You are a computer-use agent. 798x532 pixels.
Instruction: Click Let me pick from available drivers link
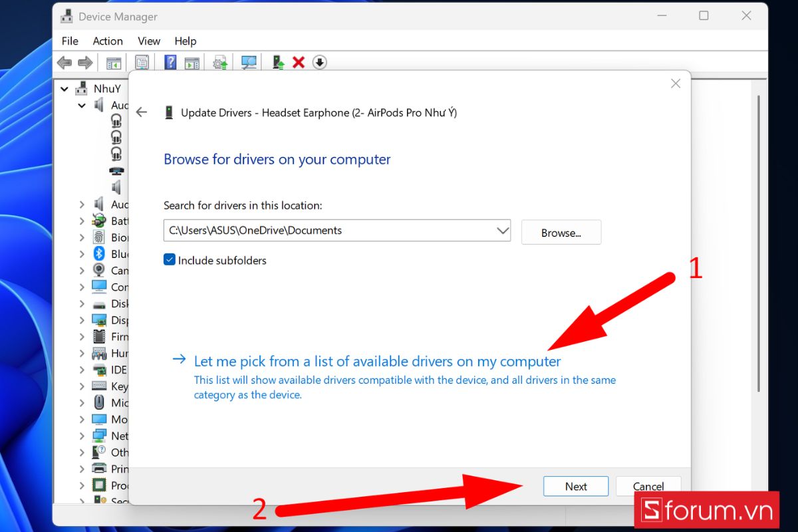(x=377, y=361)
